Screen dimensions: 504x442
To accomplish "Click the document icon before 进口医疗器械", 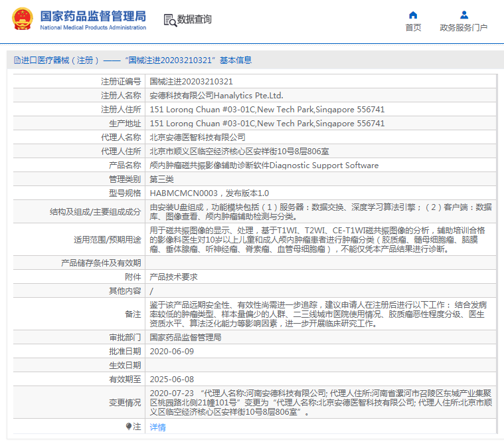I will (17, 60).
